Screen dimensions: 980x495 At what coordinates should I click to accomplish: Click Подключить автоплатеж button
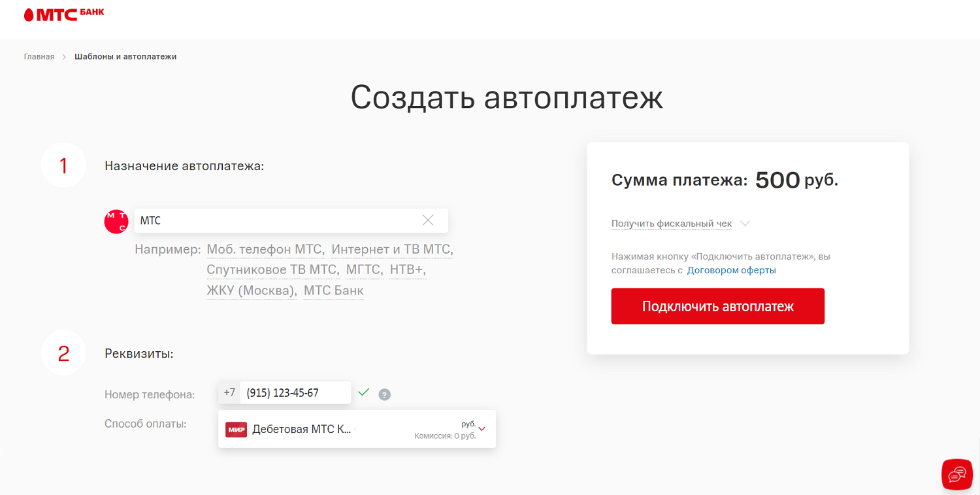(718, 306)
